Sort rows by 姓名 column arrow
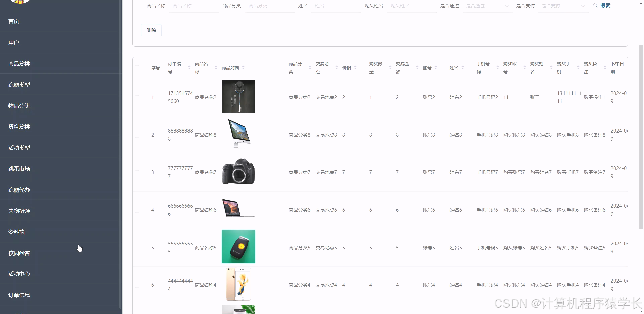The height and width of the screenshot is (314, 644). click(x=463, y=67)
